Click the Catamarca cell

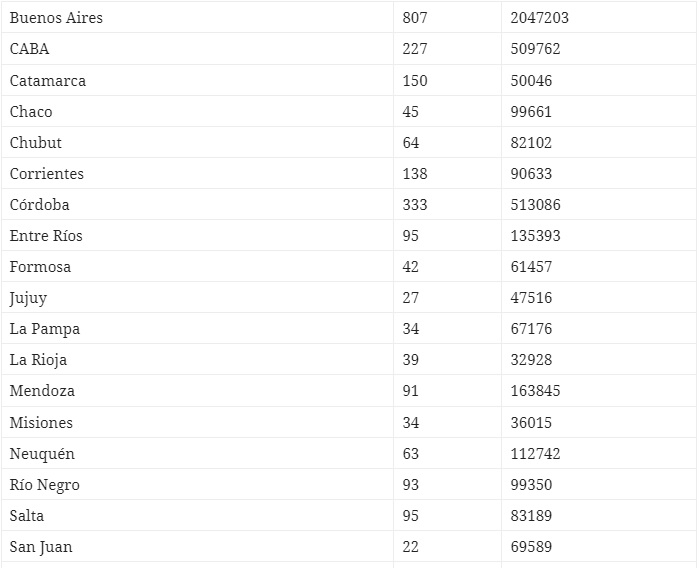point(48,80)
